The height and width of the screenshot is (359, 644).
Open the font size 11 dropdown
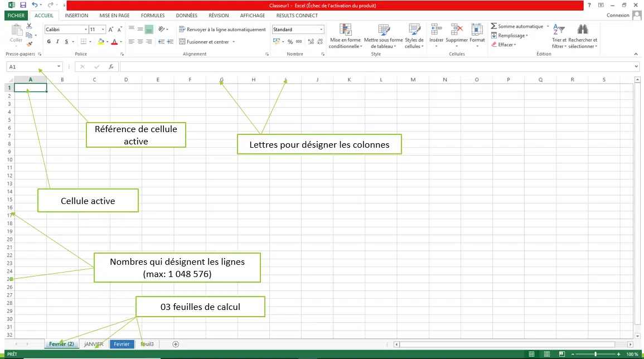(x=103, y=30)
